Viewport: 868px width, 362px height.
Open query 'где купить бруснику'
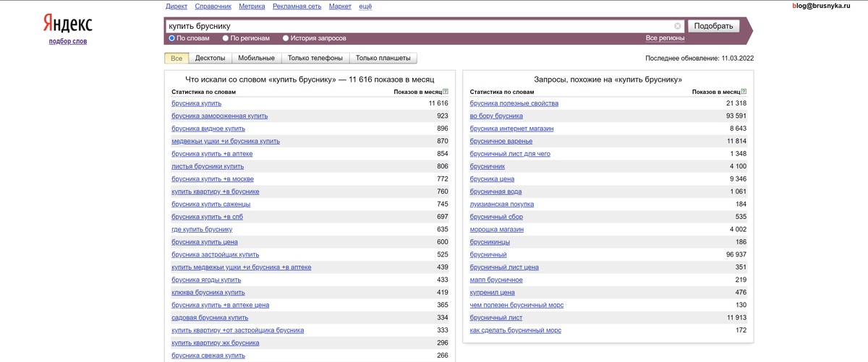pyautogui.click(x=202, y=230)
